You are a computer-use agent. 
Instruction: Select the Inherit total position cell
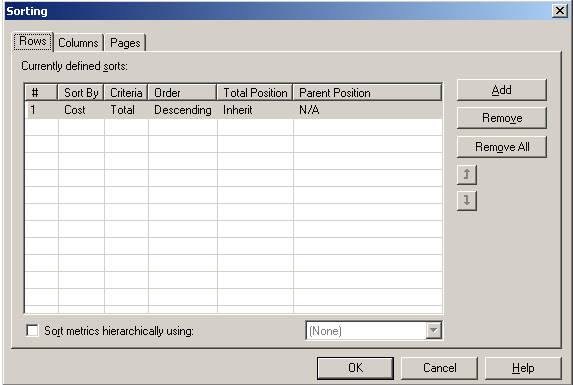pyautogui.click(x=255, y=110)
